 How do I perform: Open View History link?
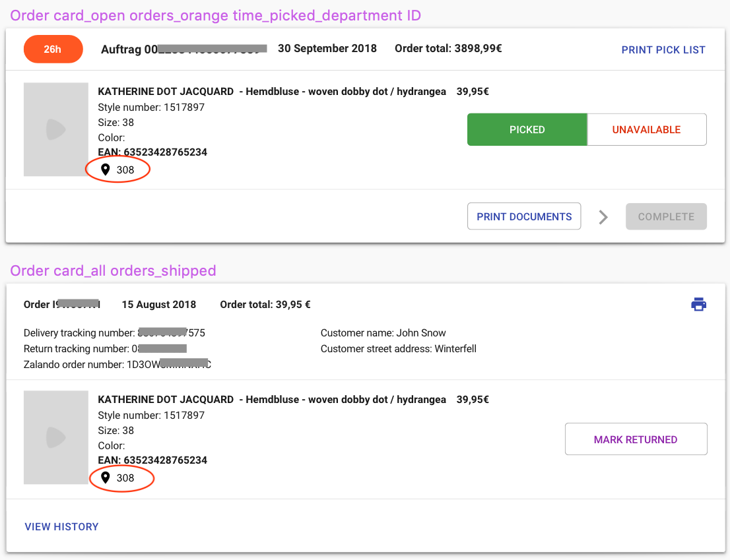61,526
